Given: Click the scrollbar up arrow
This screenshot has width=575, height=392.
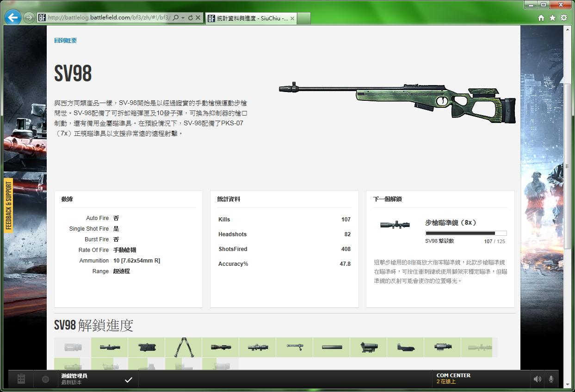Looking at the screenshot, I should [567, 29].
